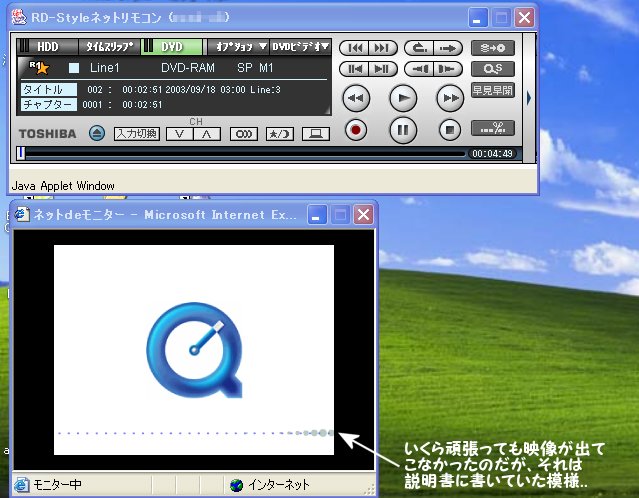Pause playback with the pause button
The width and height of the screenshot is (639, 498).
pyautogui.click(x=403, y=130)
